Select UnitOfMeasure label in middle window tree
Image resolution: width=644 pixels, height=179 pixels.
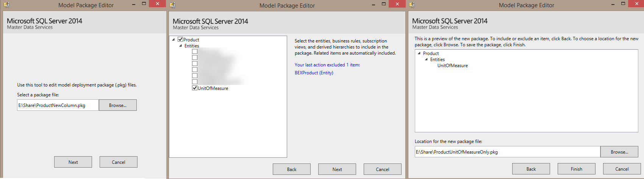pyautogui.click(x=213, y=88)
